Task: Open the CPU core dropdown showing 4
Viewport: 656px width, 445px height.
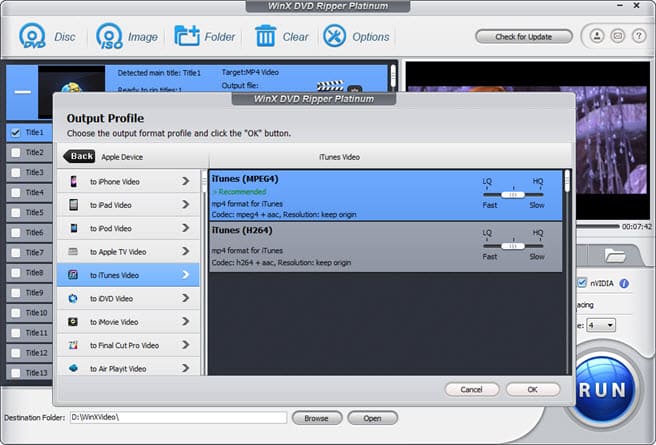Action: (x=601, y=325)
